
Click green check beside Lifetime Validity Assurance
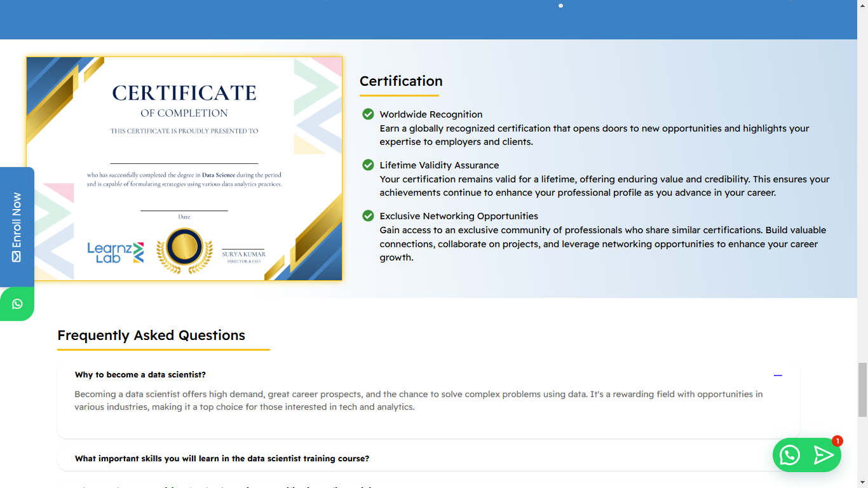[368, 165]
